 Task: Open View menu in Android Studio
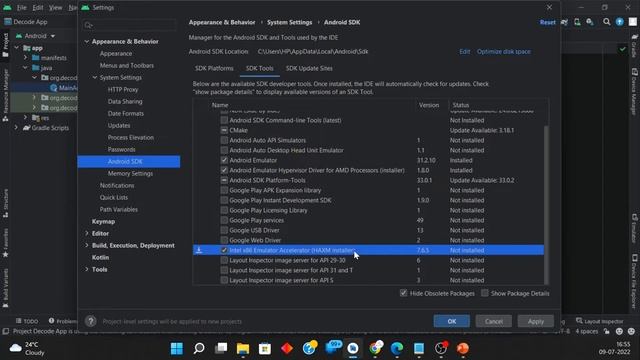(x=56, y=8)
